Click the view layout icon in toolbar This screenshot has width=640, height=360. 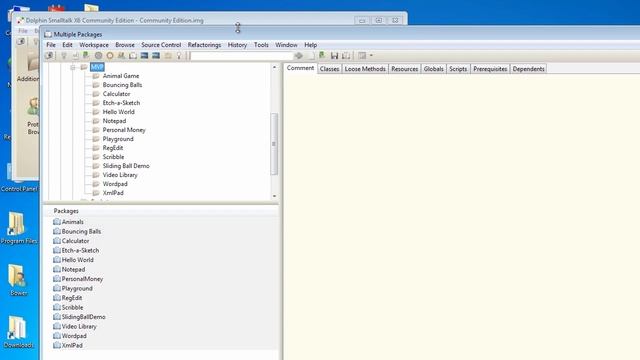pyautogui.click(x=362, y=56)
